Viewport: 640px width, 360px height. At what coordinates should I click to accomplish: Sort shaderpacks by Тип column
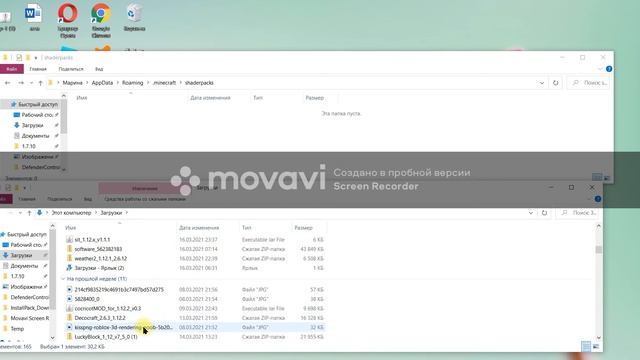click(x=258, y=98)
